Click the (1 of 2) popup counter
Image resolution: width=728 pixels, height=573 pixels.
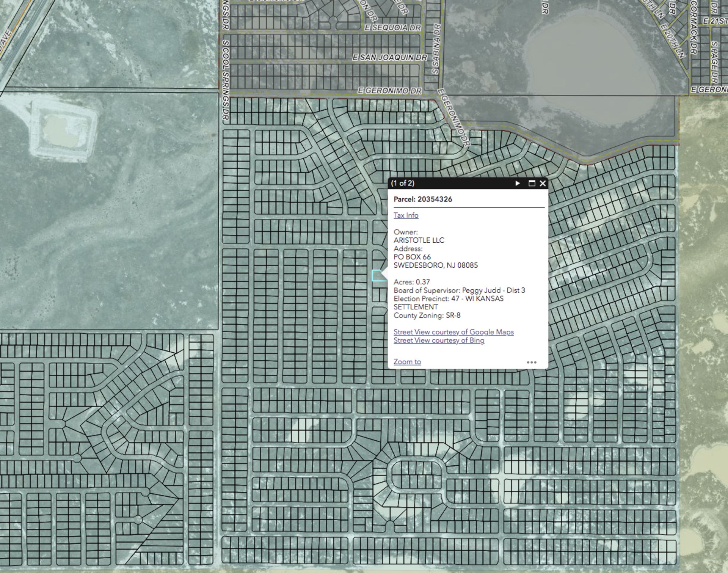402,183
